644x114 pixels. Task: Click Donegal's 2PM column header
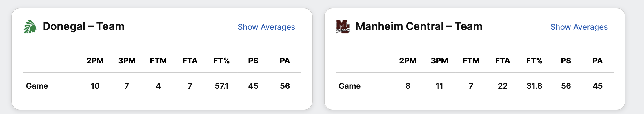pyautogui.click(x=95, y=61)
